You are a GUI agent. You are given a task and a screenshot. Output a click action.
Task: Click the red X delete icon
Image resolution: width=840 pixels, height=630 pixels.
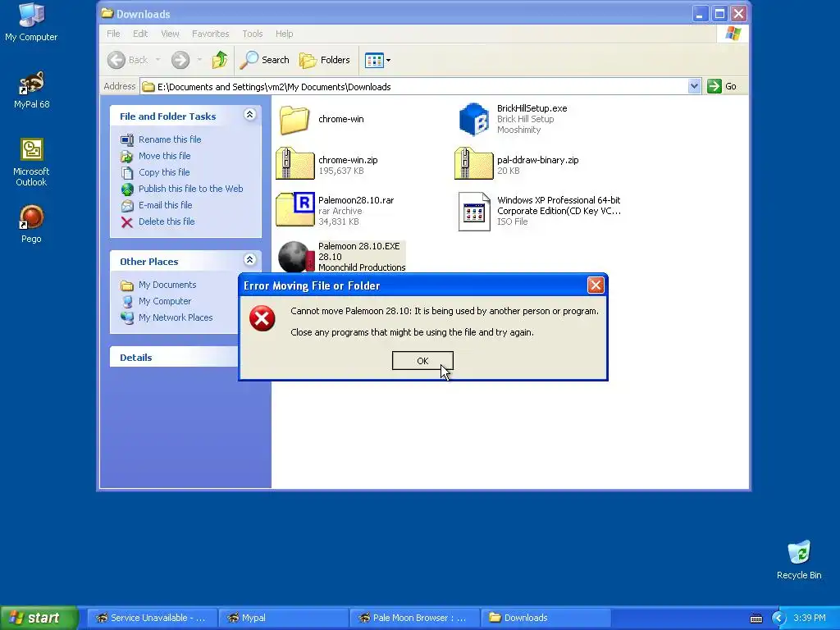click(x=127, y=222)
